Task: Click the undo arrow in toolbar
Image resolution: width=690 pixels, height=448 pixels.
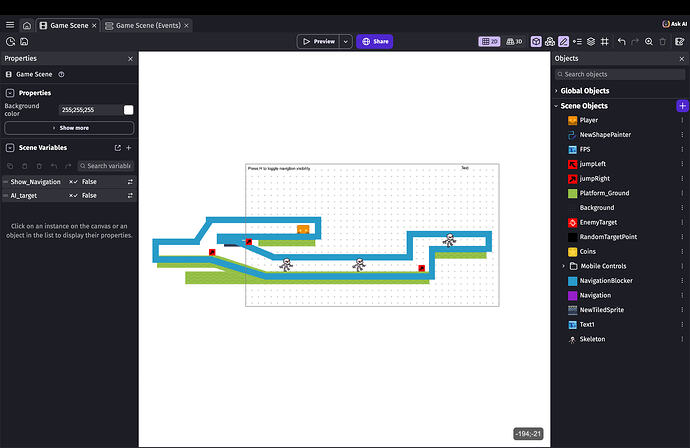Action: (x=621, y=41)
